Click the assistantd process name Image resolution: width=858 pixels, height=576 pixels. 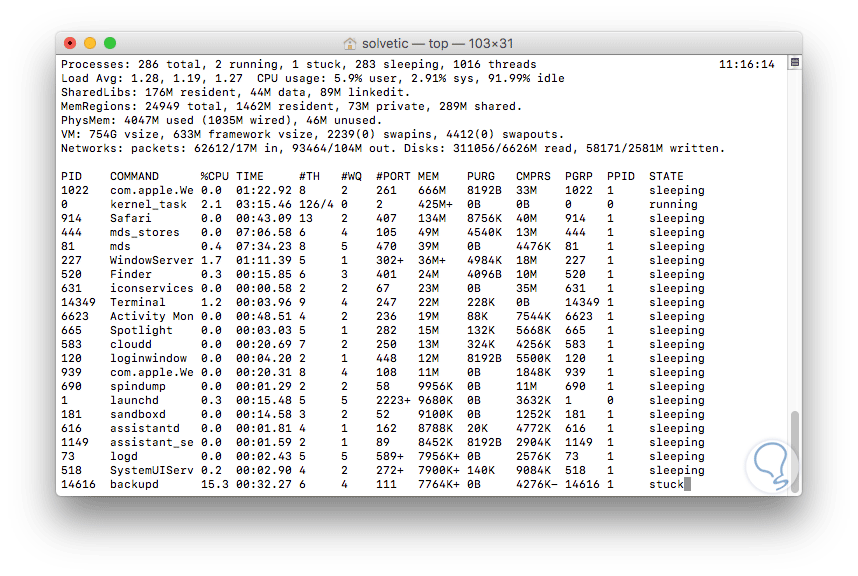coord(144,428)
